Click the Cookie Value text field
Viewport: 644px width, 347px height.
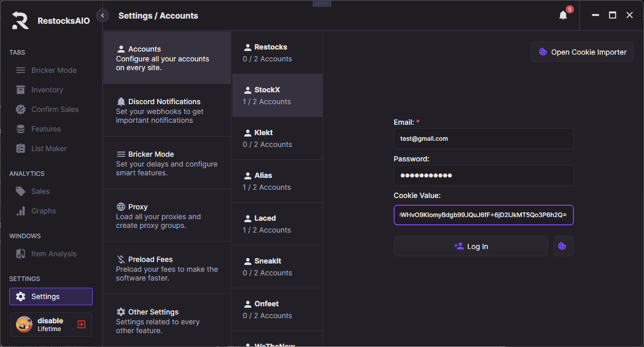point(483,215)
